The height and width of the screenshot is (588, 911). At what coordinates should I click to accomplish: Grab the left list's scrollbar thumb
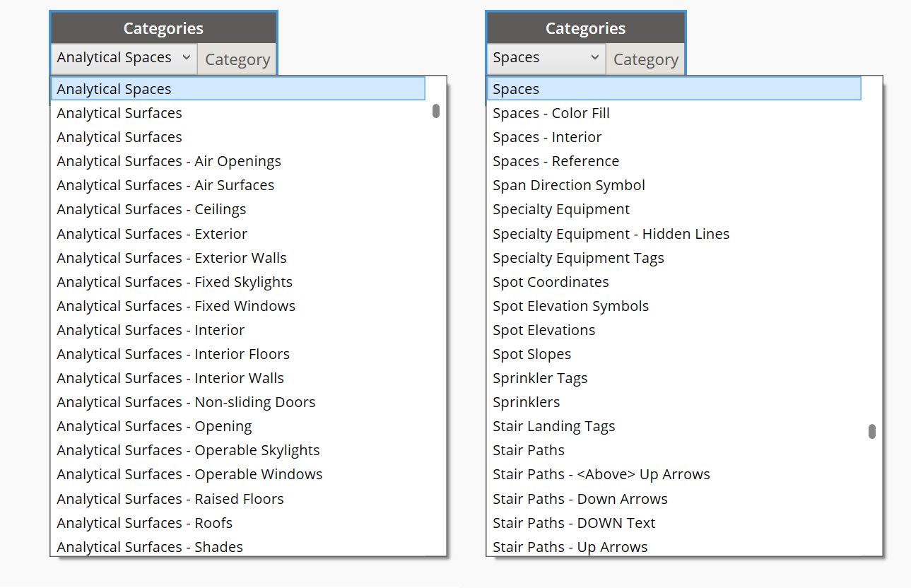click(x=436, y=111)
